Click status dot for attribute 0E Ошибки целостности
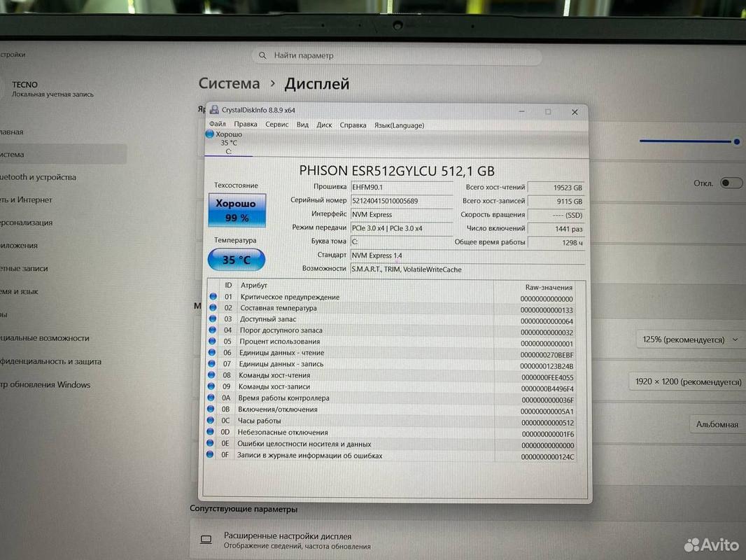The height and width of the screenshot is (560, 746). (210, 443)
